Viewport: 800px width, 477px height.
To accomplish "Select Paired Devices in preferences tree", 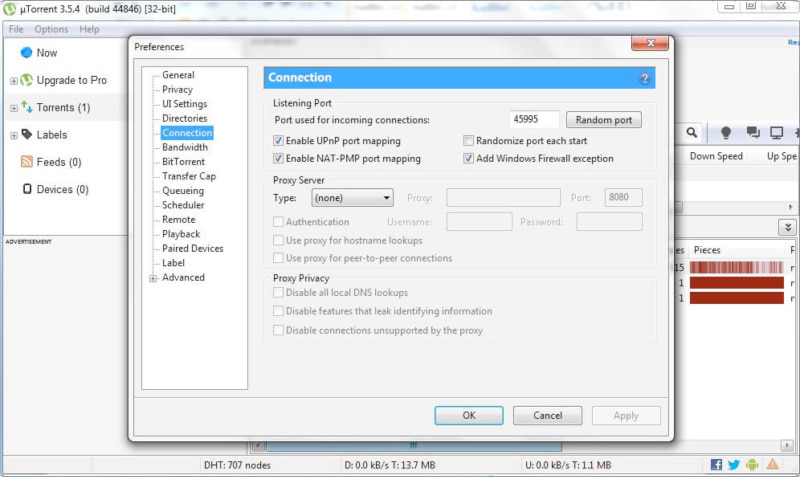I will (192, 248).
